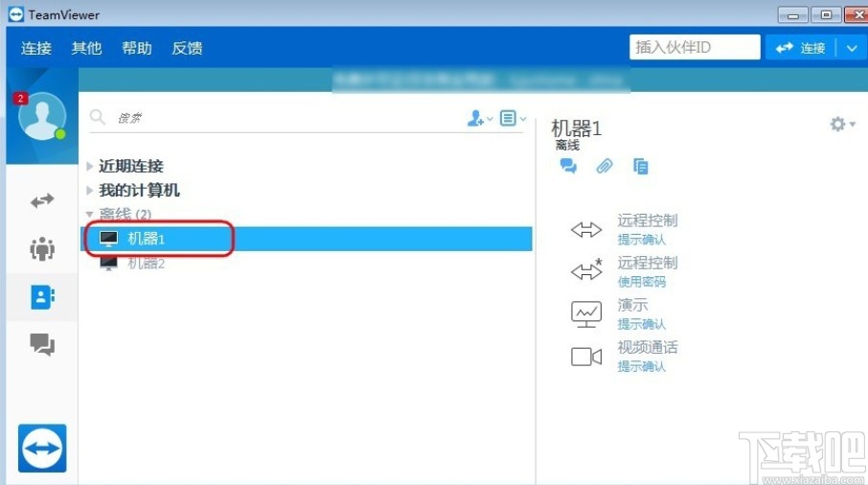The height and width of the screenshot is (485, 868).
Task: Click the 演示 label
Action: coord(632,305)
